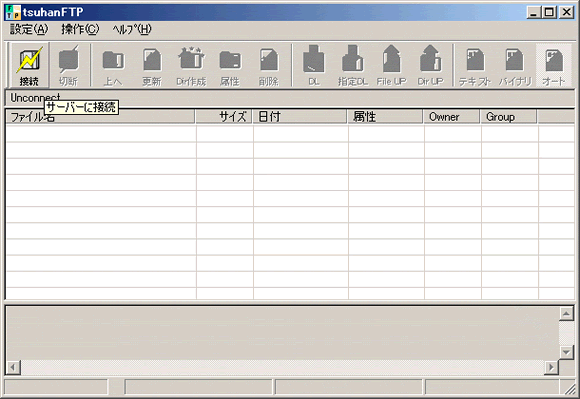
Task: Switch transfer mode to テキスト
Action: click(475, 65)
